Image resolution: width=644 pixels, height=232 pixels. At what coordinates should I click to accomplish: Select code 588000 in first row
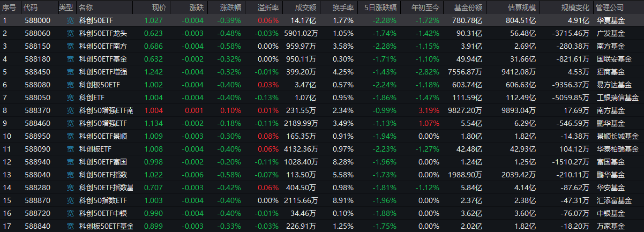pos(38,20)
